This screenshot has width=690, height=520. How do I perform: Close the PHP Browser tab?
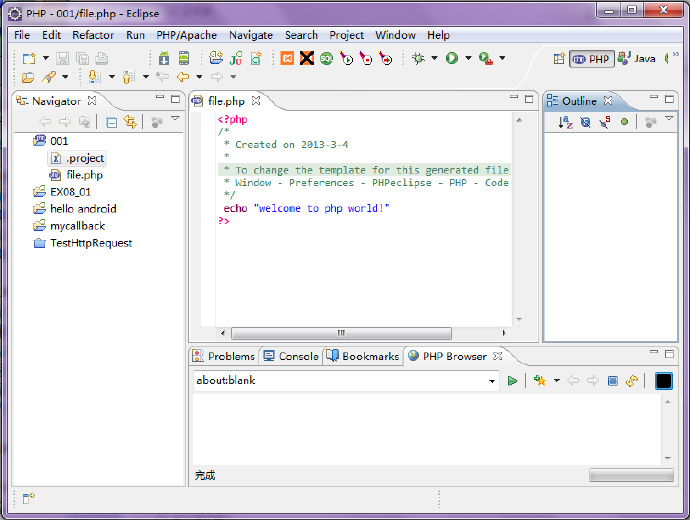pyautogui.click(x=498, y=356)
